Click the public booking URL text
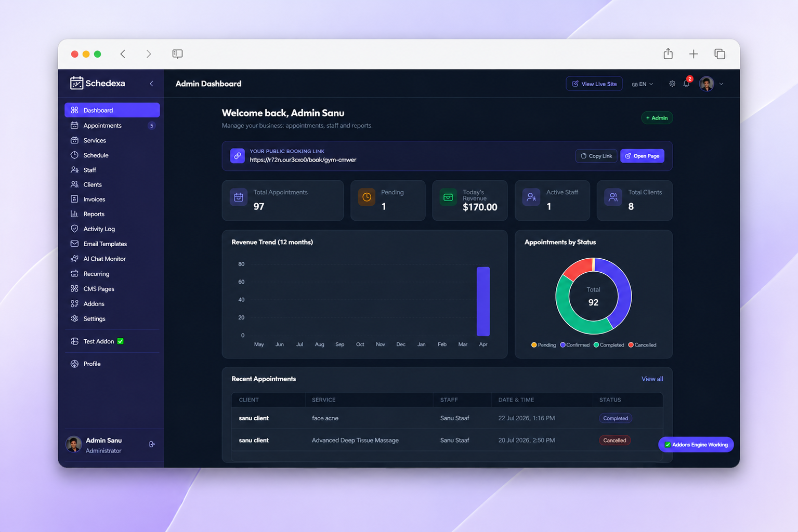The width and height of the screenshot is (798, 532). click(x=303, y=160)
